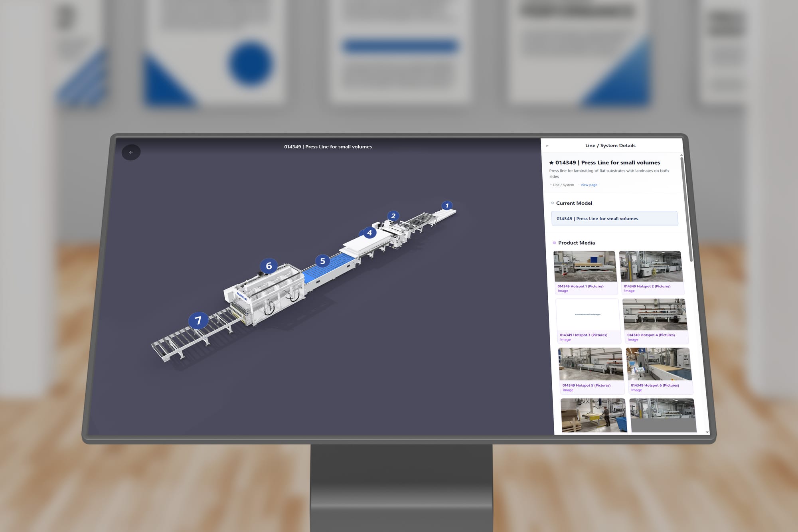
Task: Select hotspot marker 1 on model
Action: pyautogui.click(x=447, y=206)
